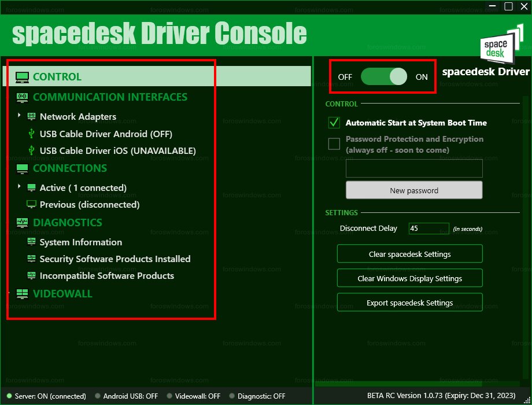532x405 pixels.
Task: Click the Network Adapters icon
Action: pos(31,116)
